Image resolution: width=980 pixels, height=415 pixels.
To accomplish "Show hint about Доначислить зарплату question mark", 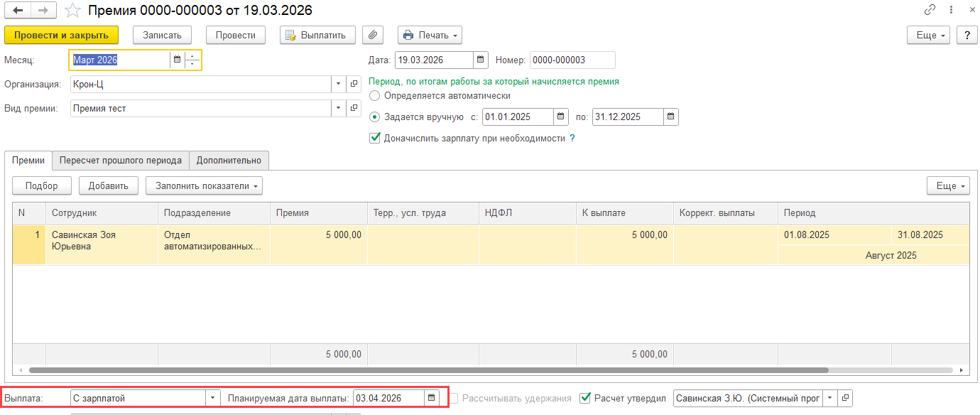I will 572,139.
